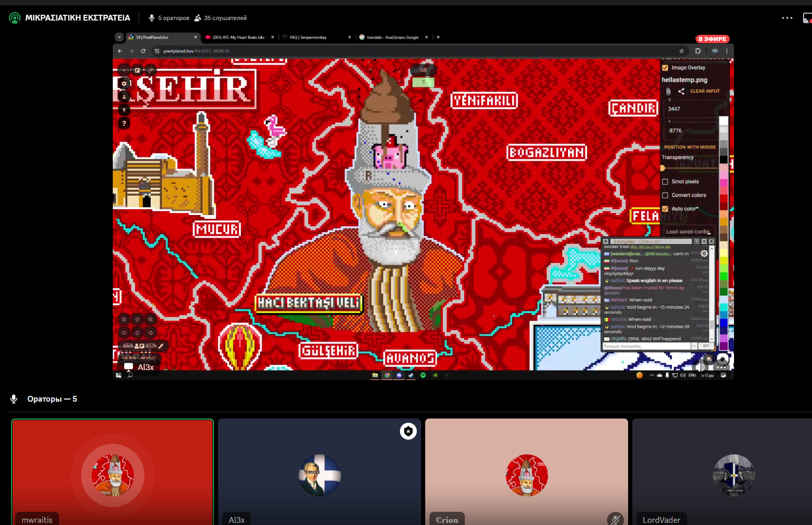The image size is (812, 525).
Task: Move canvas up with the up arrow
Action: click(137, 319)
